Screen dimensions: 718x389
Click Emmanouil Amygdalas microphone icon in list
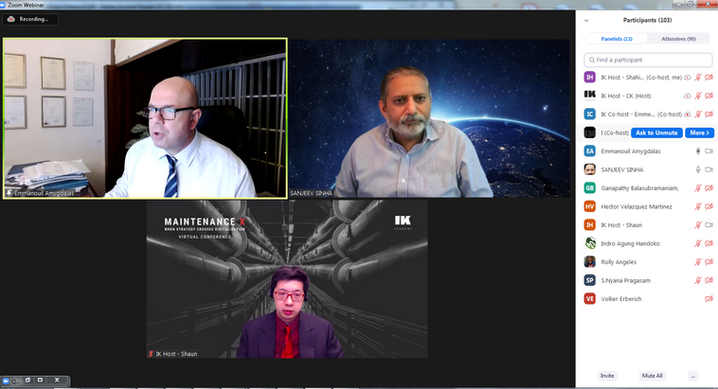(698, 151)
